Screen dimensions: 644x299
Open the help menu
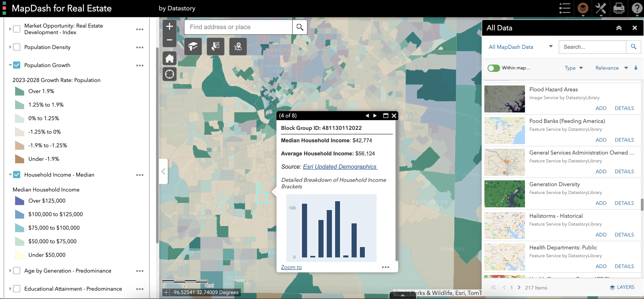point(637,8)
